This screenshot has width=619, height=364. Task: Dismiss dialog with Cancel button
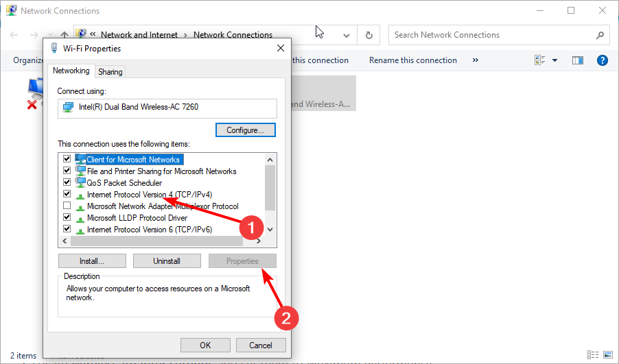click(x=261, y=345)
